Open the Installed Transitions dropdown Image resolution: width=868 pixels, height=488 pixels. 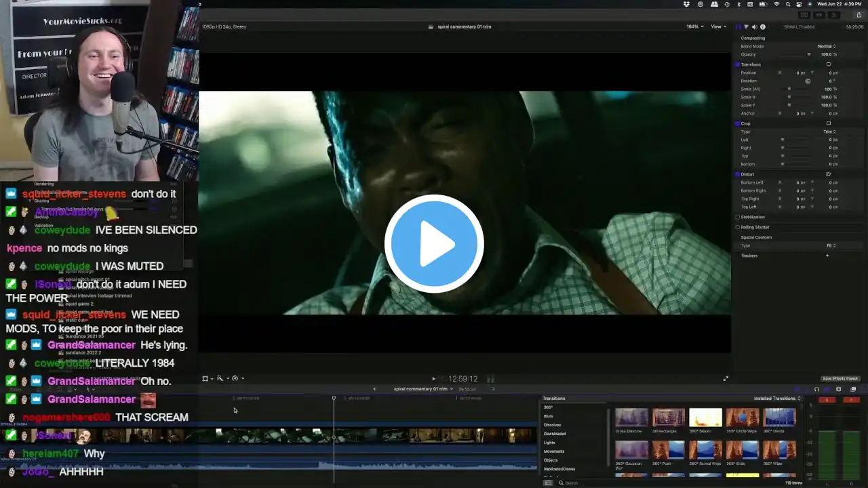(x=778, y=399)
